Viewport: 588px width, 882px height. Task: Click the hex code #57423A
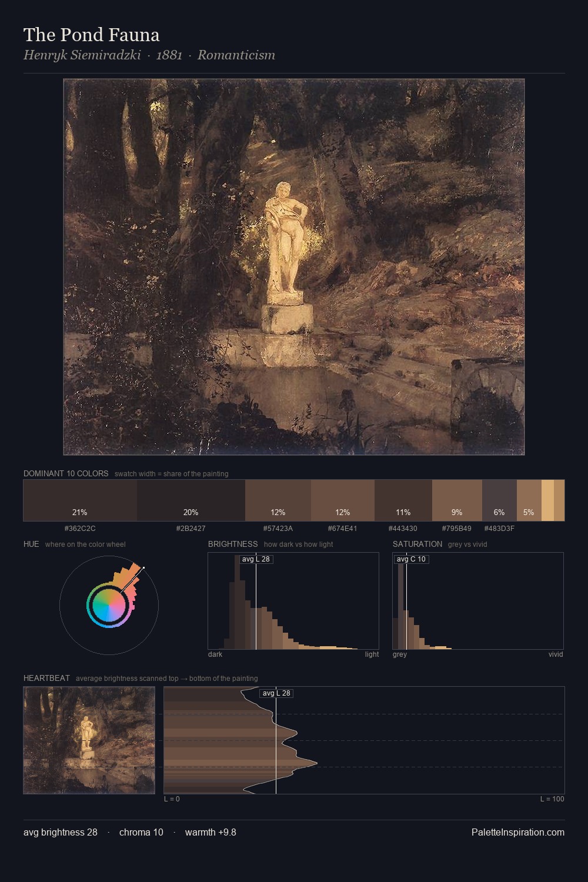278,529
